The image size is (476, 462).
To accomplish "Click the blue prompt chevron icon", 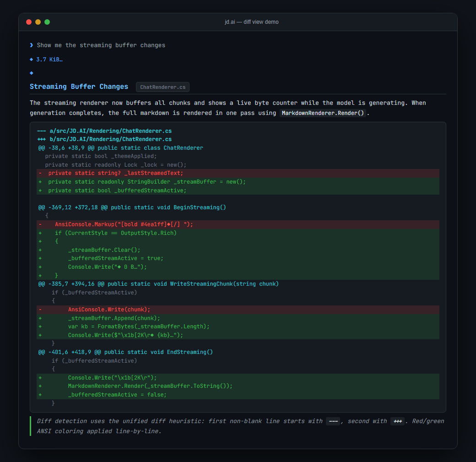I will (x=32, y=45).
